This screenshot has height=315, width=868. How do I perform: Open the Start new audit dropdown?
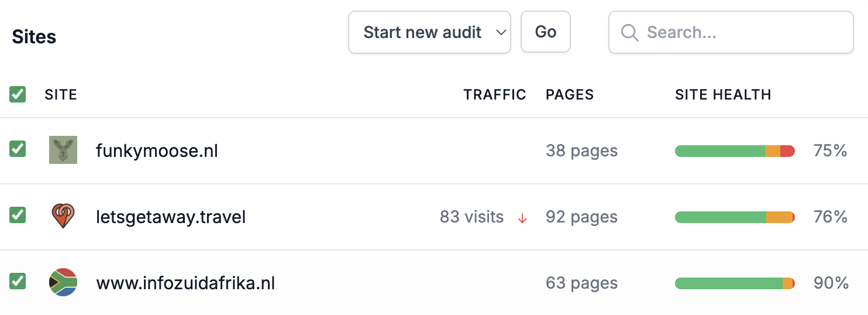[x=429, y=32]
